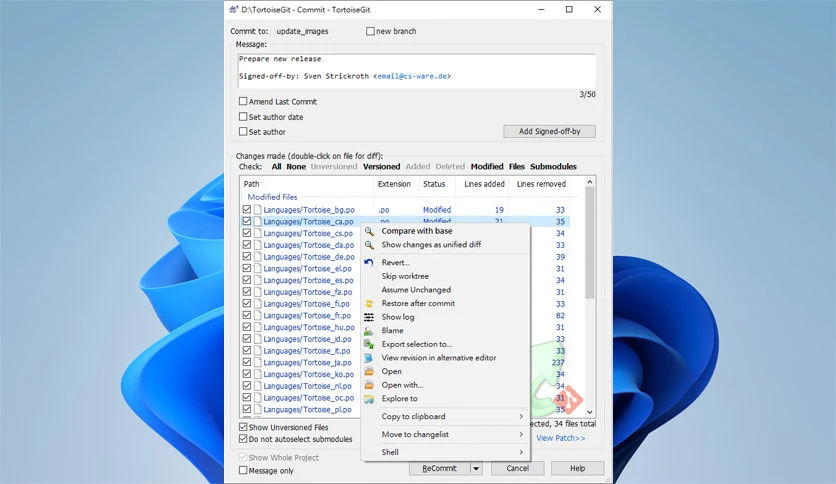Click inside the commit message box
Image resolution: width=836 pixels, height=484 pixels.
(x=416, y=70)
